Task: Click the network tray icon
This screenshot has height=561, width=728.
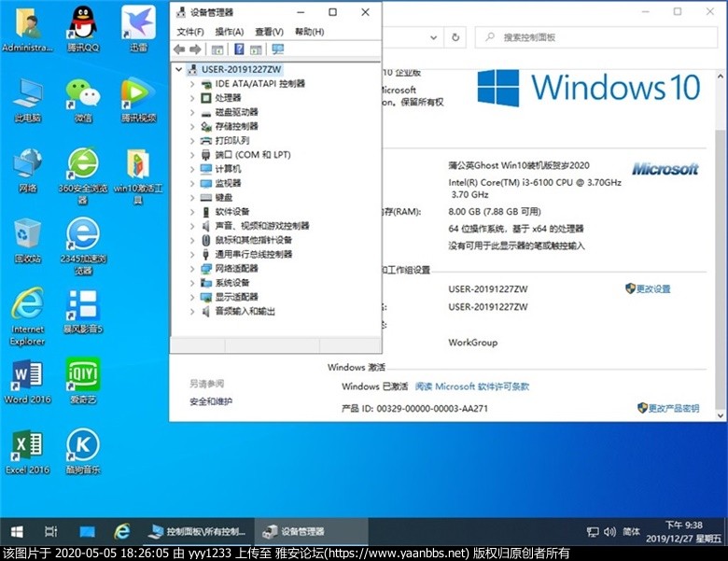Action: point(593,532)
